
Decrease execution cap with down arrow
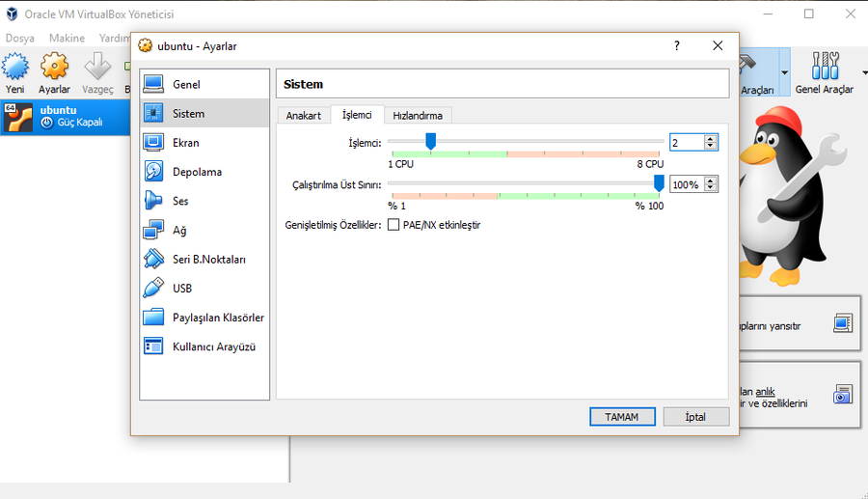[x=711, y=188]
